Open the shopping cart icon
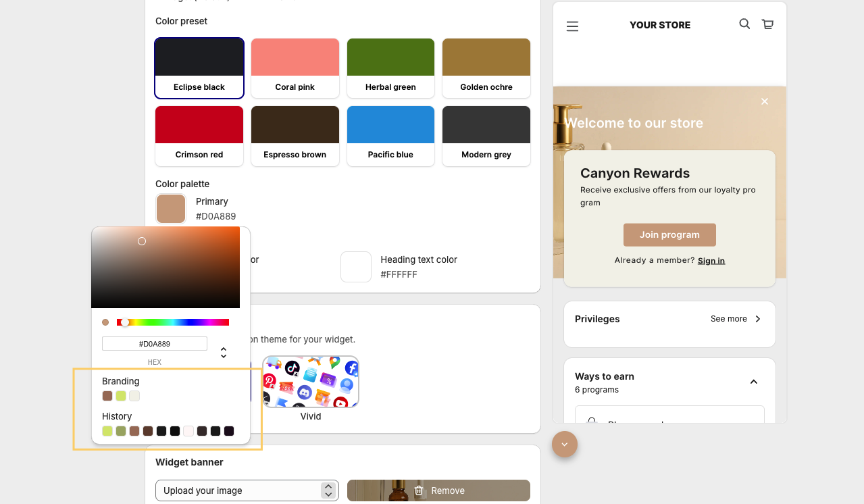Viewport: 864px width, 504px height. coord(767,24)
